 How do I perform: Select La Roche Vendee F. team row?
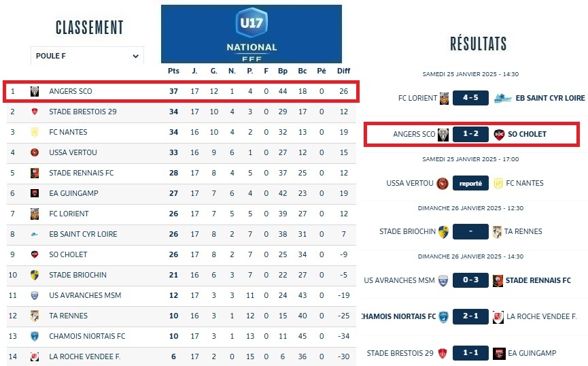click(x=84, y=356)
